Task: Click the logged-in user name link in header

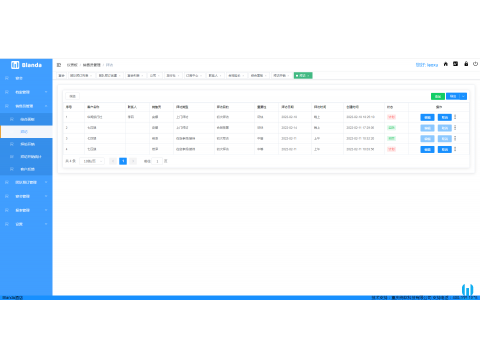Action: click(x=427, y=65)
